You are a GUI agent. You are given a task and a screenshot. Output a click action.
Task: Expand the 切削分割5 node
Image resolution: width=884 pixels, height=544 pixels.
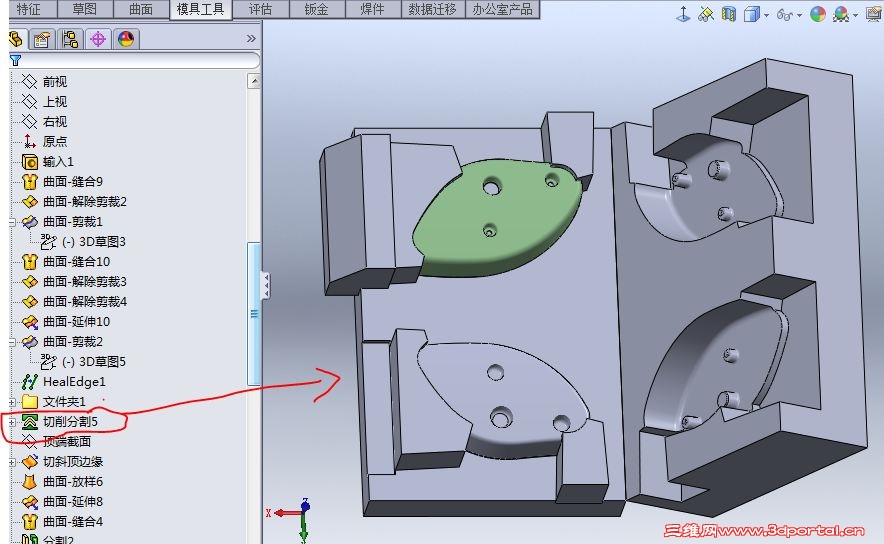click(x=12, y=422)
